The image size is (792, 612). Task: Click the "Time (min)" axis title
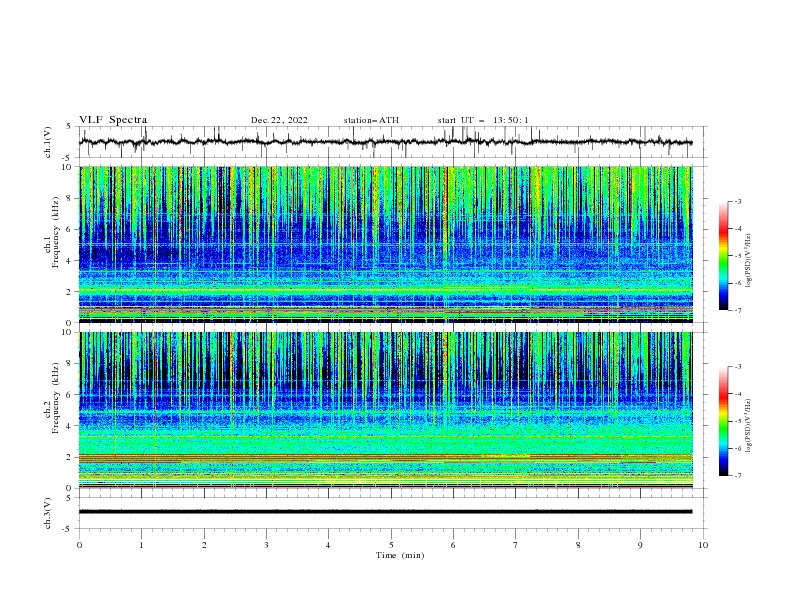click(x=400, y=555)
